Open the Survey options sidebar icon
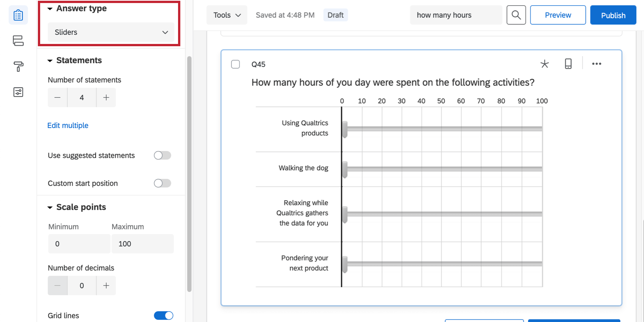 pos(18,92)
